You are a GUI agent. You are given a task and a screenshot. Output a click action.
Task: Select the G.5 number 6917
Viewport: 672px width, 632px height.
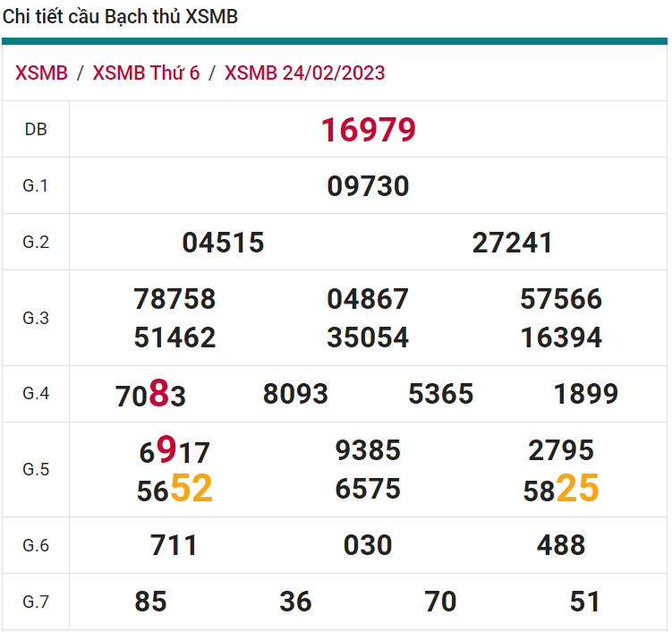[174, 451]
